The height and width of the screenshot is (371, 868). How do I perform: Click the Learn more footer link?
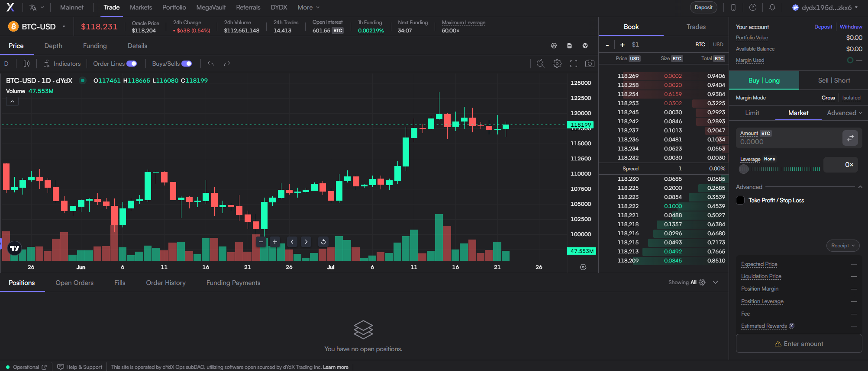coord(336,367)
